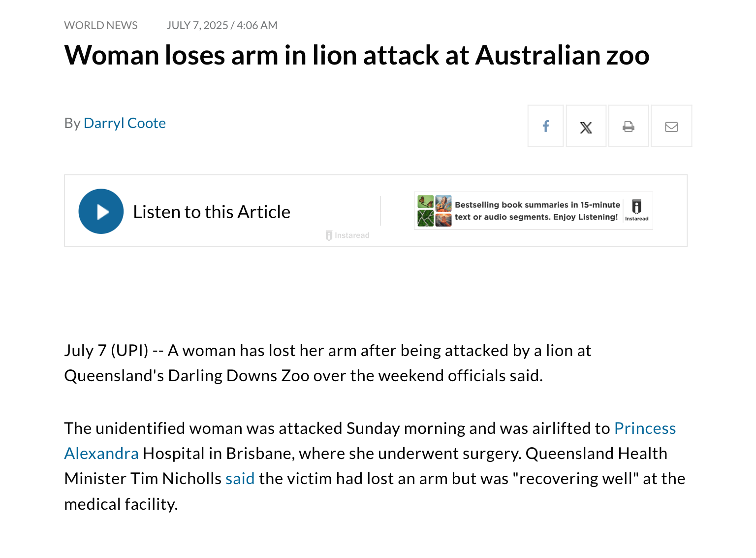The height and width of the screenshot is (558, 756).
Task: Click the green leaf pattern book thumbnail
Action: [425, 218]
